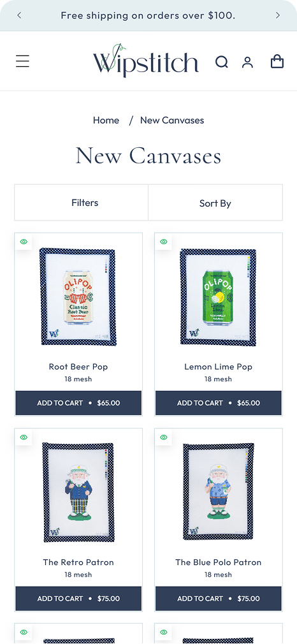
Task: Quick view eye icon on Root Beer Pop
Action: click(x=24, y=242)
